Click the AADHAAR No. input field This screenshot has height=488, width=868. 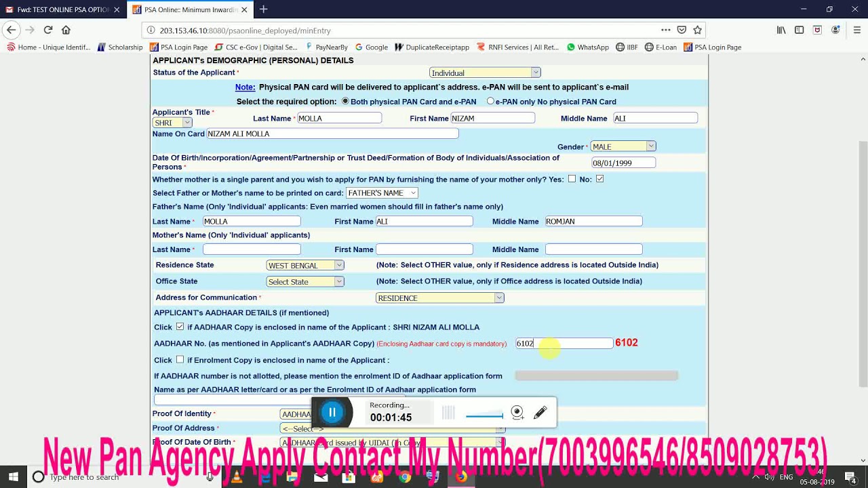564,344
